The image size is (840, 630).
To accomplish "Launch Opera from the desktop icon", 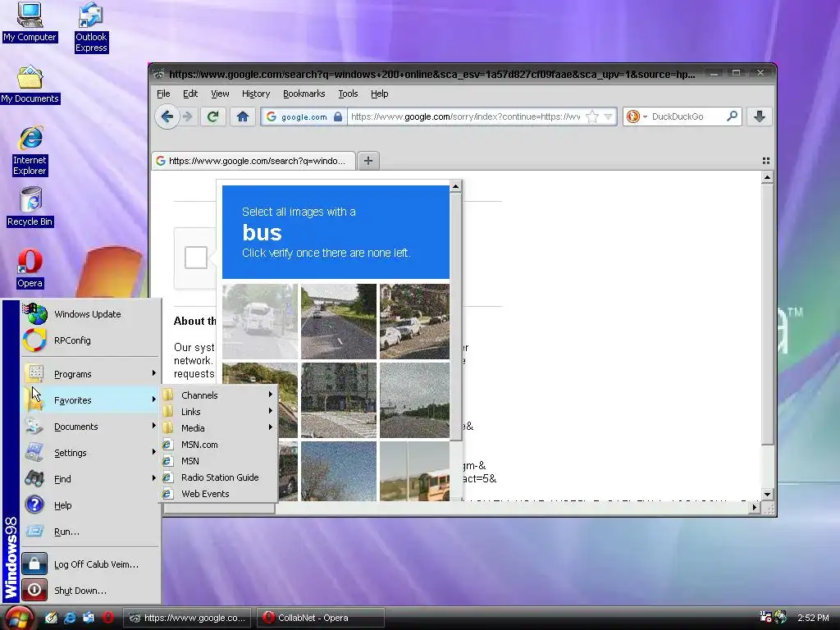I will pos(30,269).
